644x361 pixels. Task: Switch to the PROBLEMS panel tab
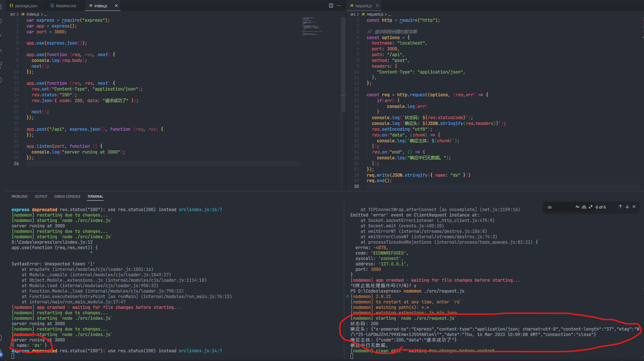point(20,197)
